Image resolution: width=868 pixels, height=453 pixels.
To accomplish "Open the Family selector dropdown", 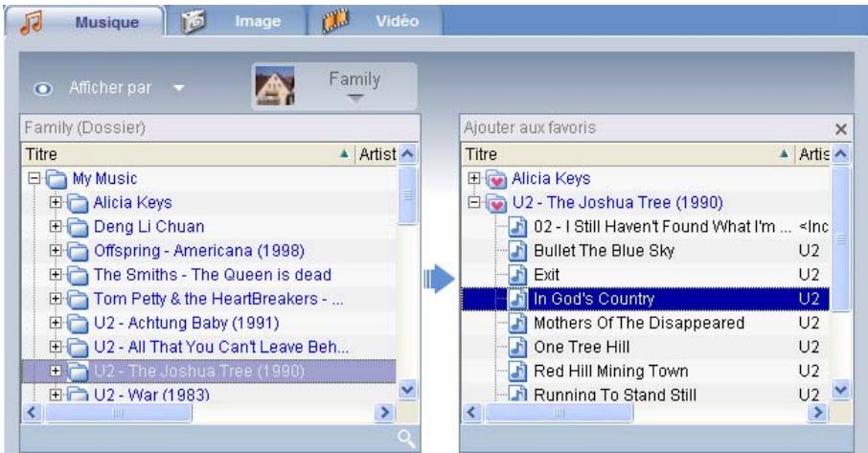I will tap(354, 99).
